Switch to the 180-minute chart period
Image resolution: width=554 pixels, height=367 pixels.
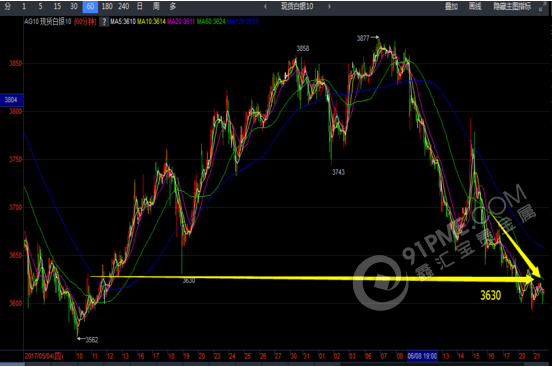[x=107, y=6]
